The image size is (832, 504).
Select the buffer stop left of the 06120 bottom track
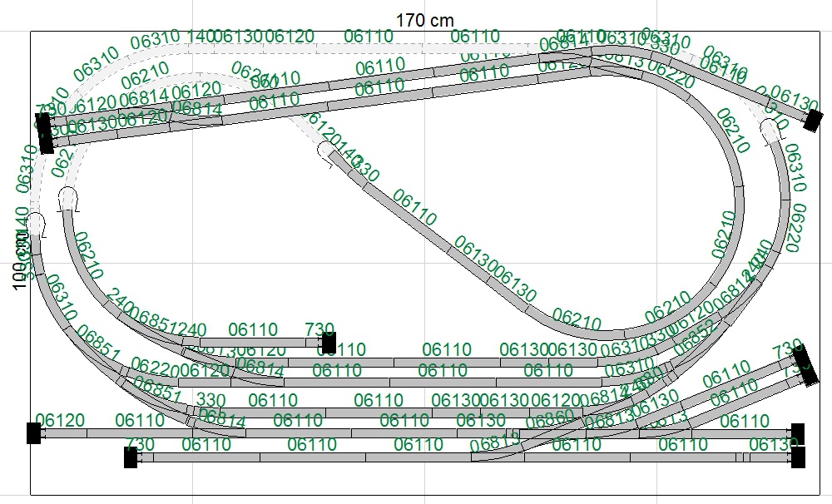coord(33,432)
